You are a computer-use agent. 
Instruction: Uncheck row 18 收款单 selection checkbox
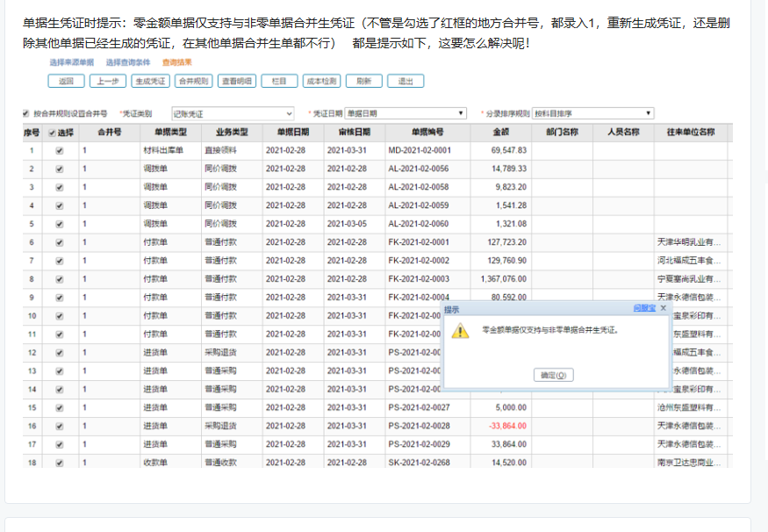(x=59, y=462)
